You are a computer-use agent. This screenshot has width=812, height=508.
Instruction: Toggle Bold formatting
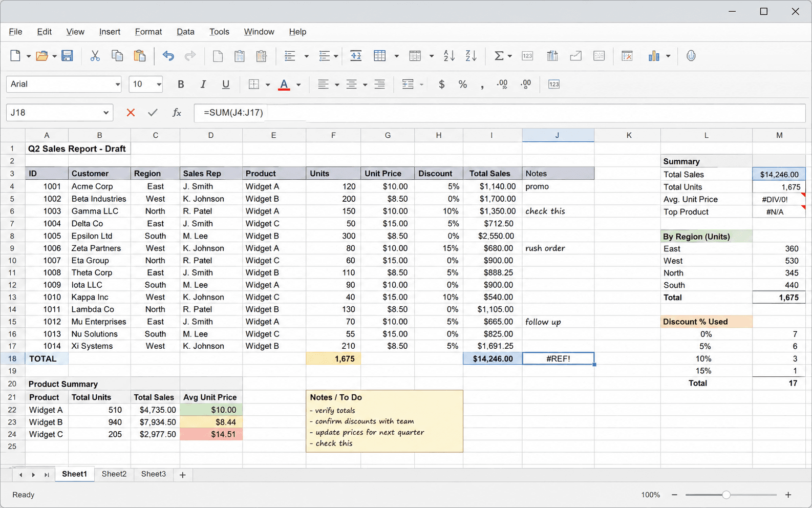click(x=181, y=84)
